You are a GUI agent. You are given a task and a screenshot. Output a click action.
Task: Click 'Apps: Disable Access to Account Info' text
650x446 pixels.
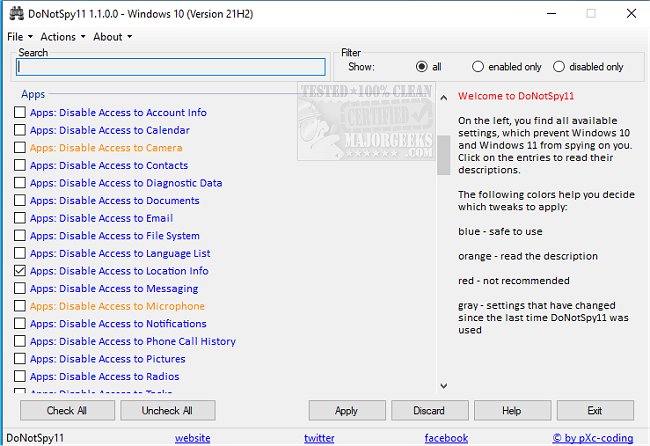(x=118, y=113)
